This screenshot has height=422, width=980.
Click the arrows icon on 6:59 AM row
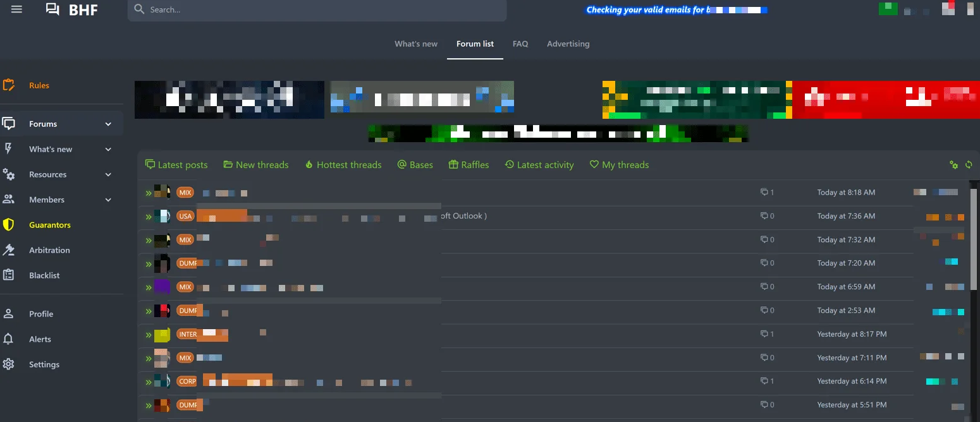tap(149, 287)
